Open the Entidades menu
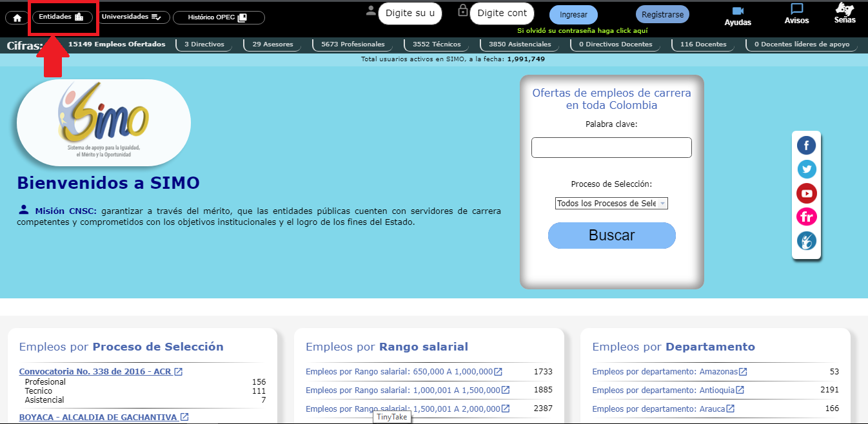 tap(62, 17)
